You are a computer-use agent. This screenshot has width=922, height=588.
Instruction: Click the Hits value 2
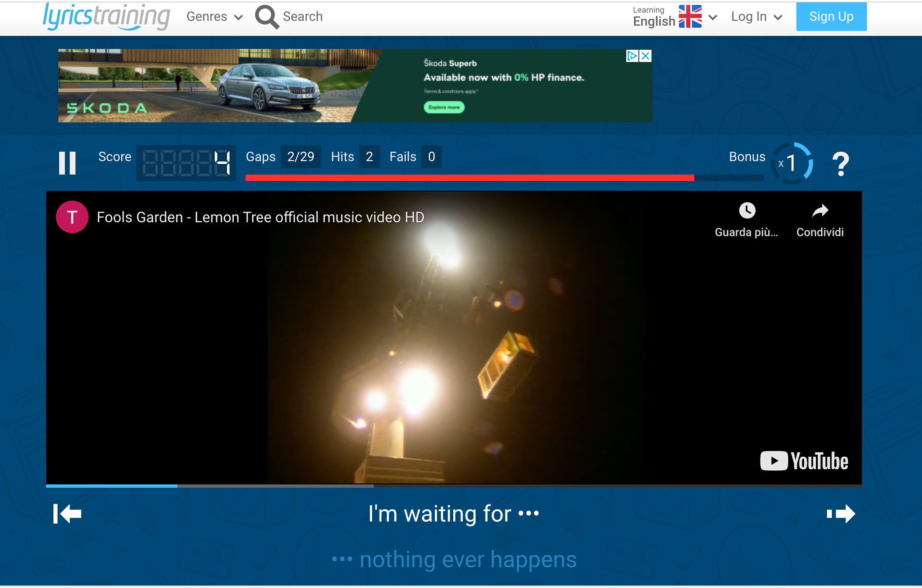[x=369, y=157]
